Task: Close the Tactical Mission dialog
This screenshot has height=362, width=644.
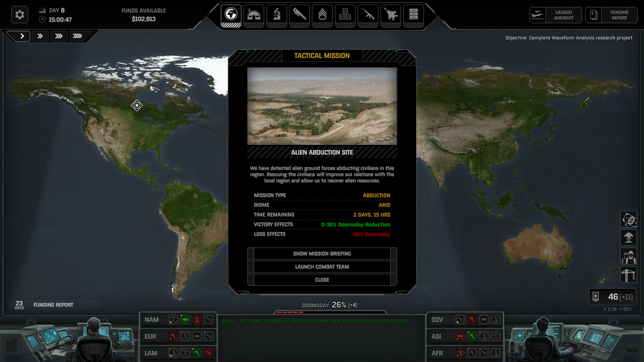Action: (x=322, y=280)
